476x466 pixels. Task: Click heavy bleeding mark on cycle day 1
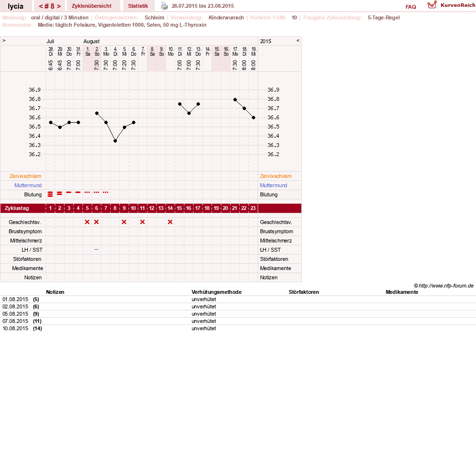click(50, 194)
